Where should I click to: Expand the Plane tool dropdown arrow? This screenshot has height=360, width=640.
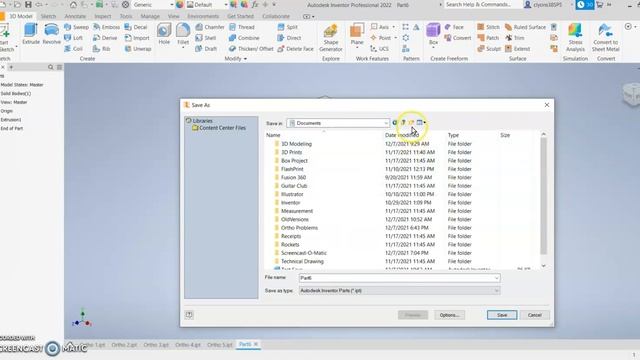coord(357,48)
